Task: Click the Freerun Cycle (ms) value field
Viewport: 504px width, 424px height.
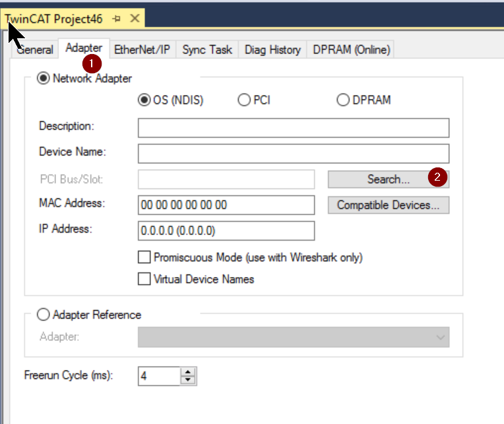Action: tap(159, 376)
